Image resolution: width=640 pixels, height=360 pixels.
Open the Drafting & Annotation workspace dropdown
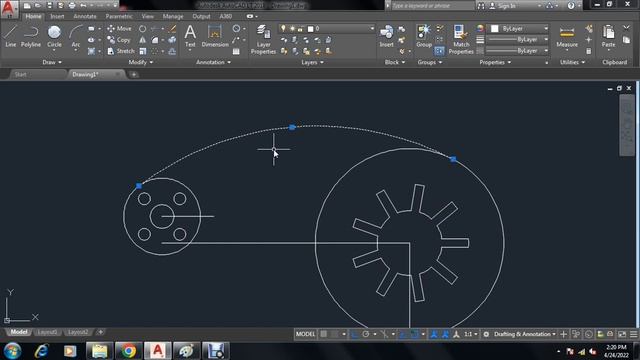point(524,334)
